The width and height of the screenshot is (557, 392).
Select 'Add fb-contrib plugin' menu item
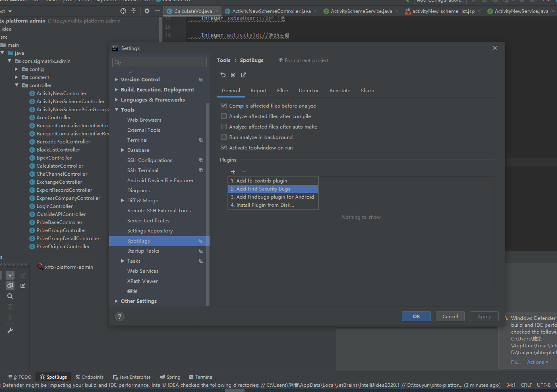(x=273, y=181)
